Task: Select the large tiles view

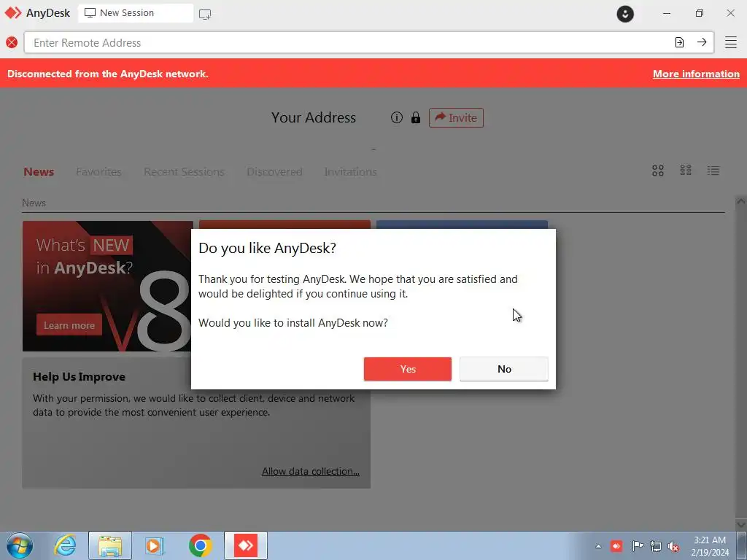Action: (x=657, y=171)
